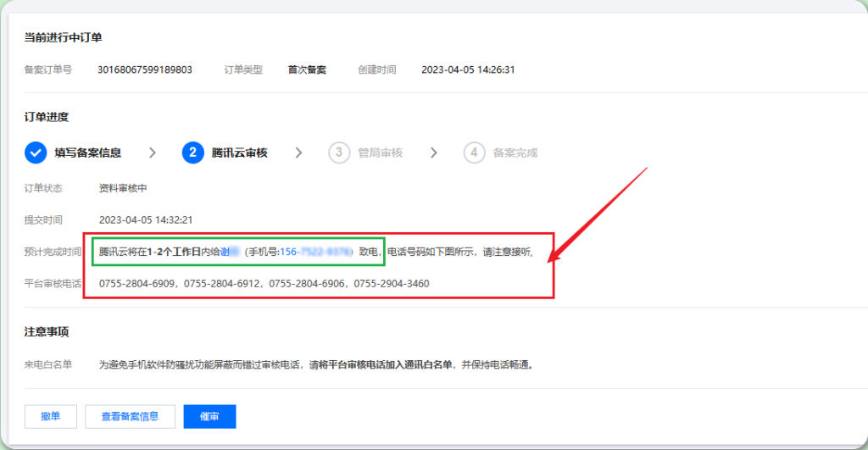Click the 首次备案 order type value
The image size is (868, 450).
(307, 69)
